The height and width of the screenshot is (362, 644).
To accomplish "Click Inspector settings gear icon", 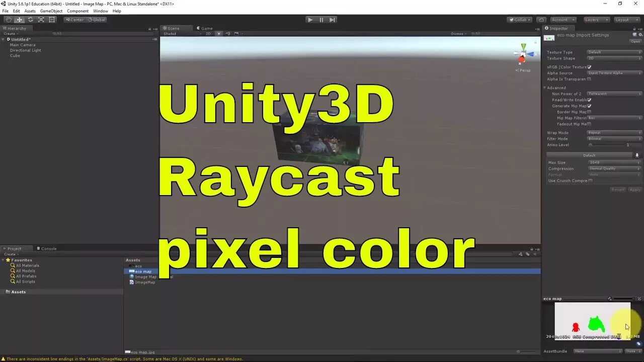I will click(640, 35).
